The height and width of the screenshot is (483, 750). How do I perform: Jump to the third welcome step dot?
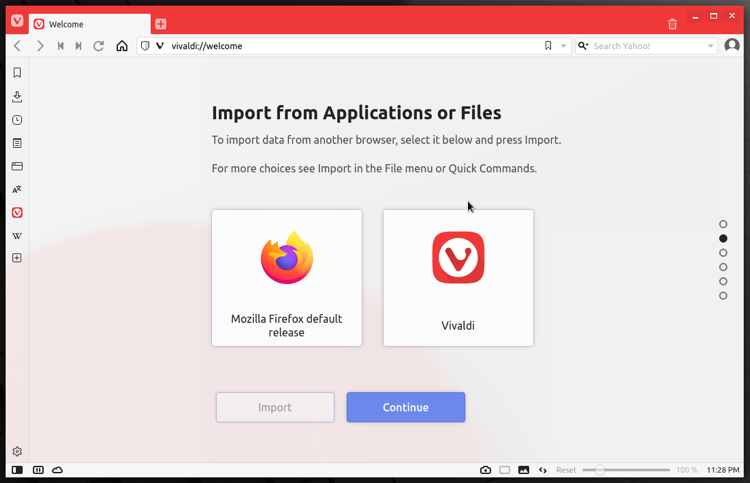(723, 252)
